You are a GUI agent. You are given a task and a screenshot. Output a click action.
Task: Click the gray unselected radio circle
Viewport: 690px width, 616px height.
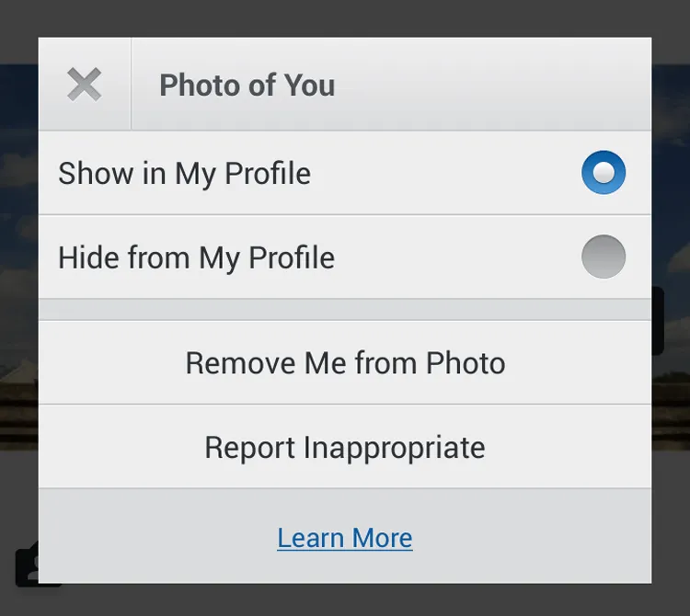(x=604, y=257)
